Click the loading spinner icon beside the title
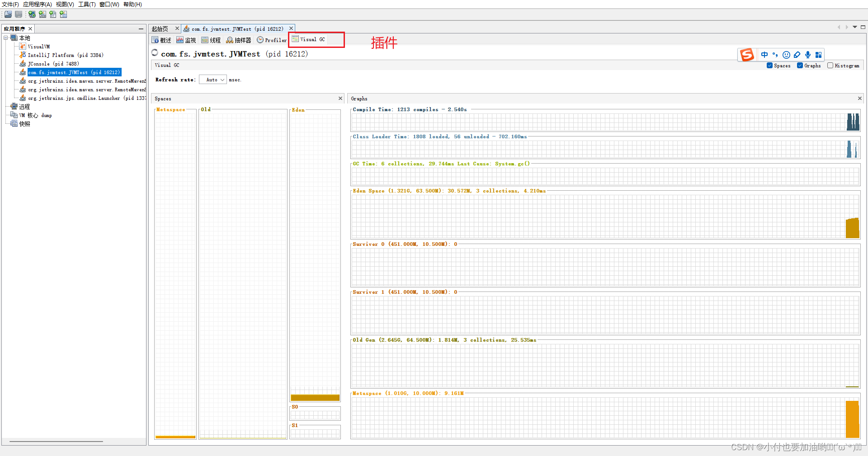This screenshot has height=456, width=868. point(155,52)
